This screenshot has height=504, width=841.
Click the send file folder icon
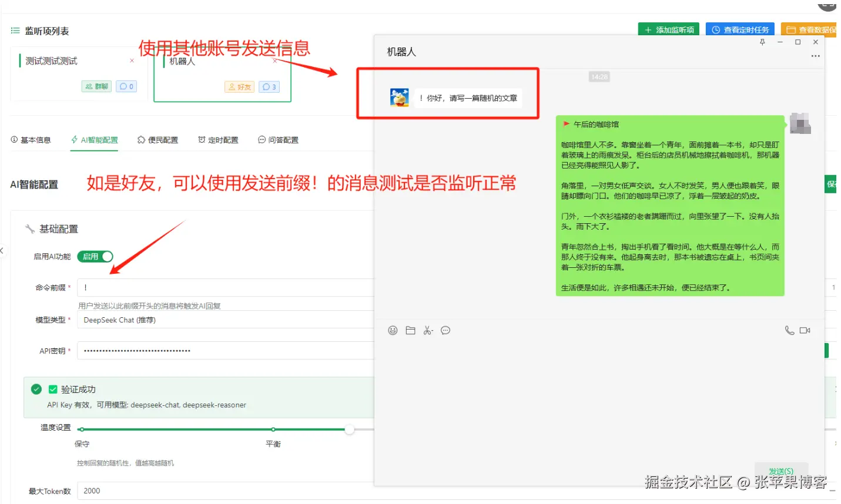coord(410,330)
